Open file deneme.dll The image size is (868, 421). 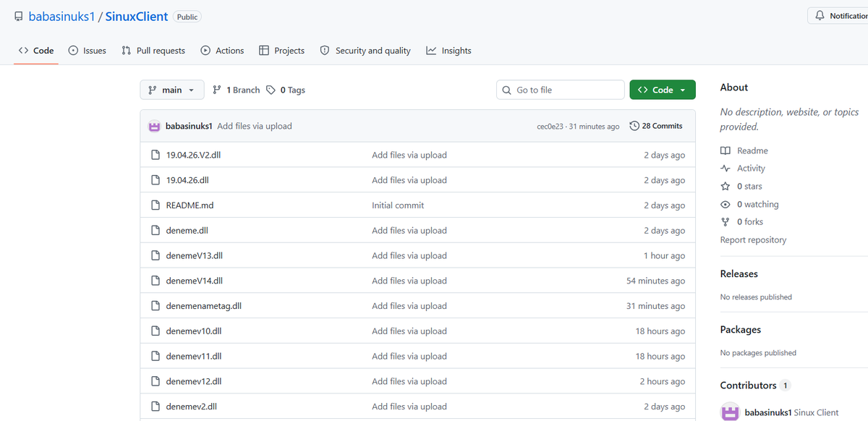(187, 231)
